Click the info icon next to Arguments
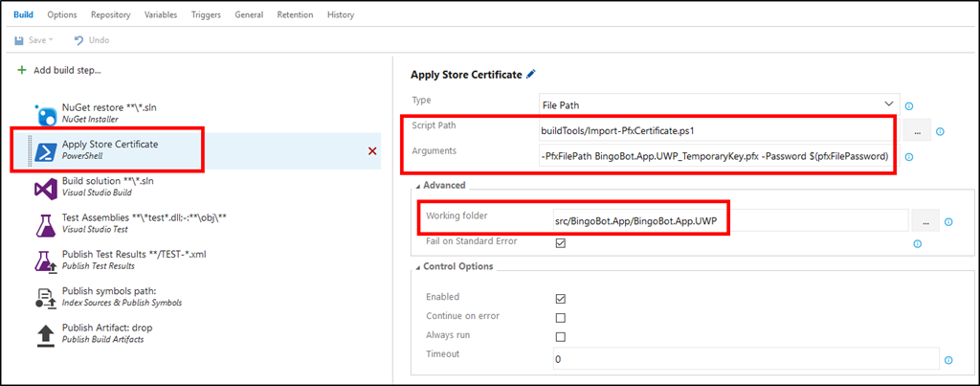Viewport: 980px width, 386px height. pos(909,157)
